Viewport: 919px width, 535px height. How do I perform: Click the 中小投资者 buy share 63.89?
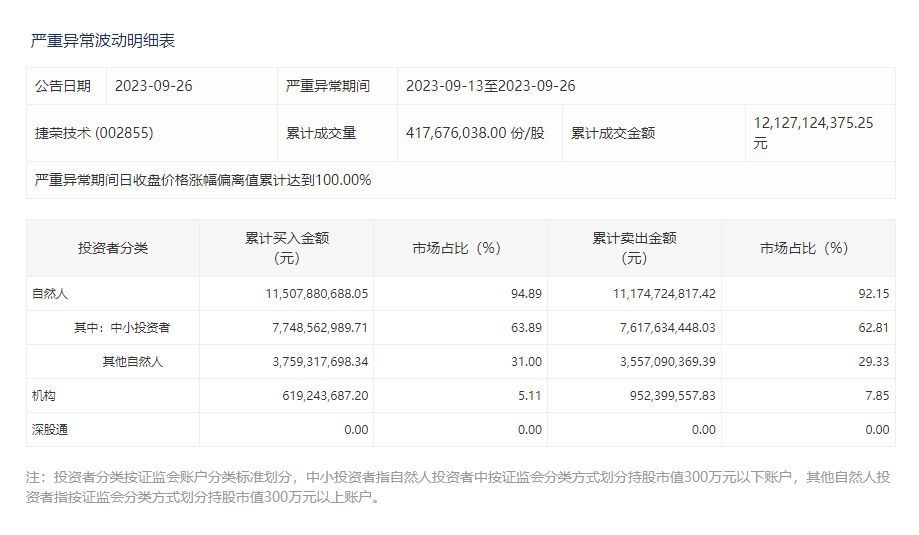(526, 328)
